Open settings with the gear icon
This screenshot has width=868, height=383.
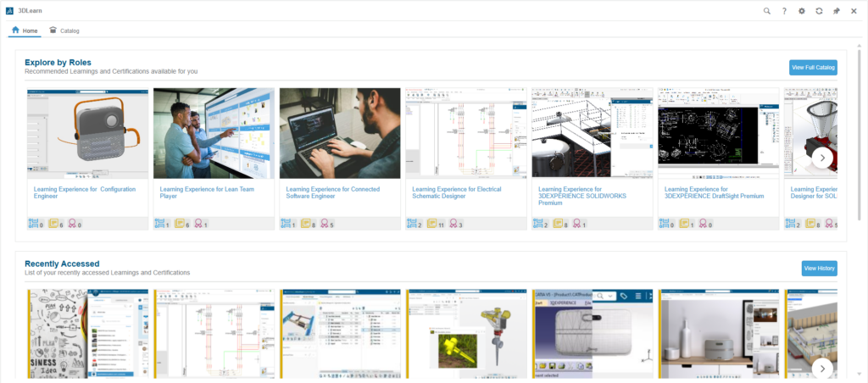point(802,11)
